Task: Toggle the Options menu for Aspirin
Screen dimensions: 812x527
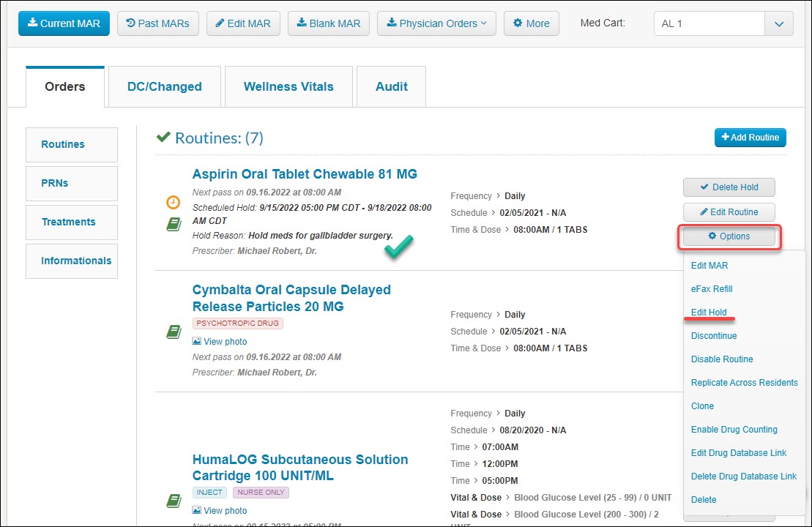Action: [729, 236]
